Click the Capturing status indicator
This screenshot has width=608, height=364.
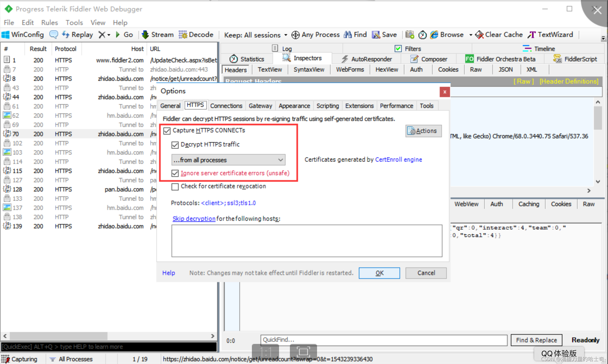click(19, 359)
